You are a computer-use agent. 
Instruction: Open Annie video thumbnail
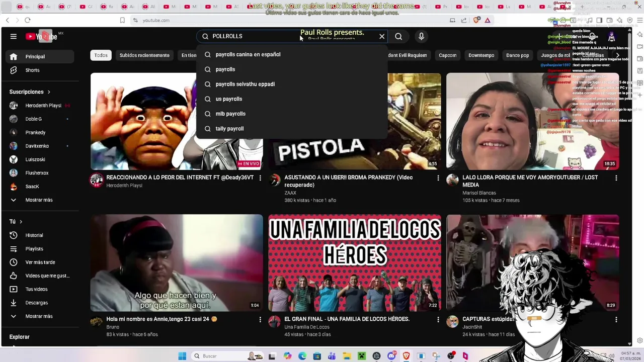pos(177,263)
